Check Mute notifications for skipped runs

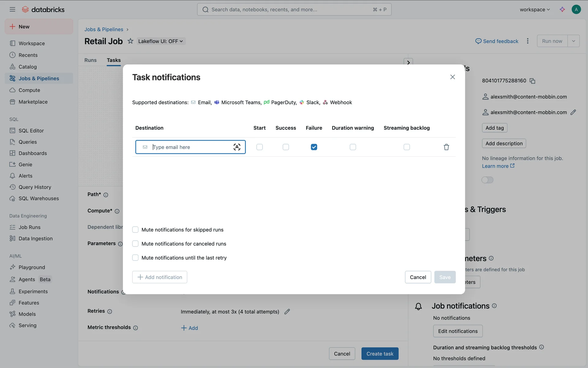[x=135, y=230]
